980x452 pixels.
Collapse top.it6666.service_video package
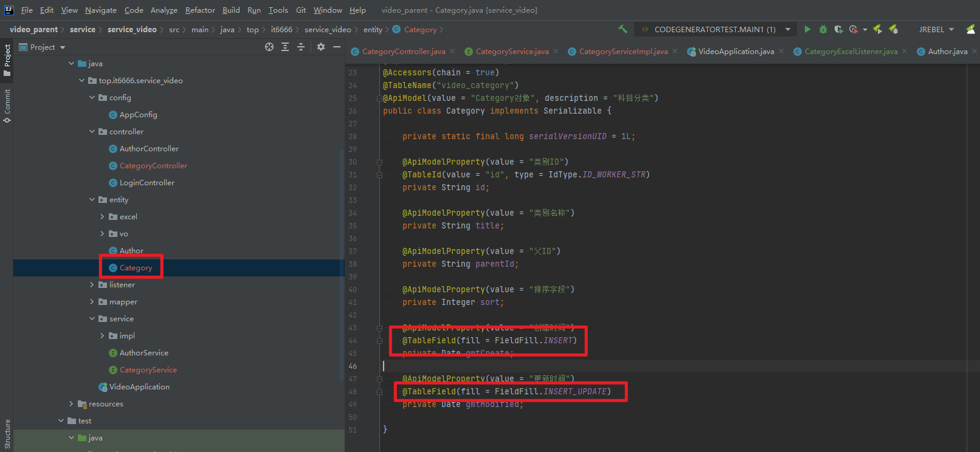pos(82,80)
